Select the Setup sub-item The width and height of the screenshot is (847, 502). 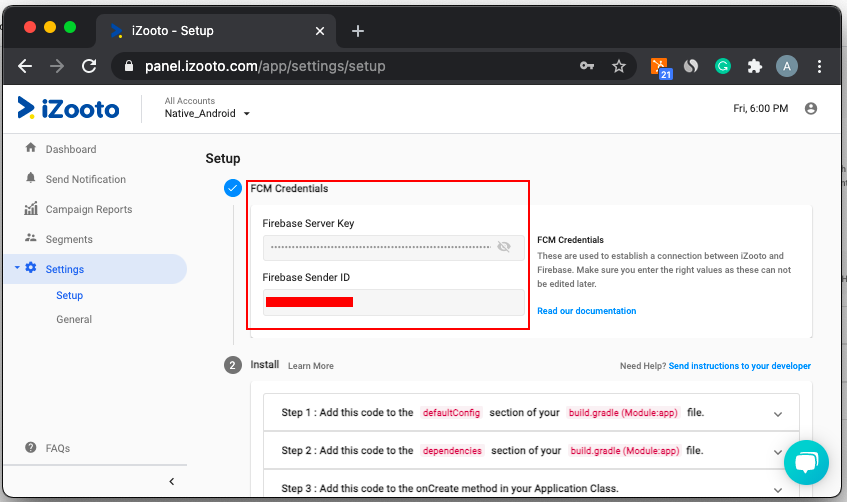[70, 296]
